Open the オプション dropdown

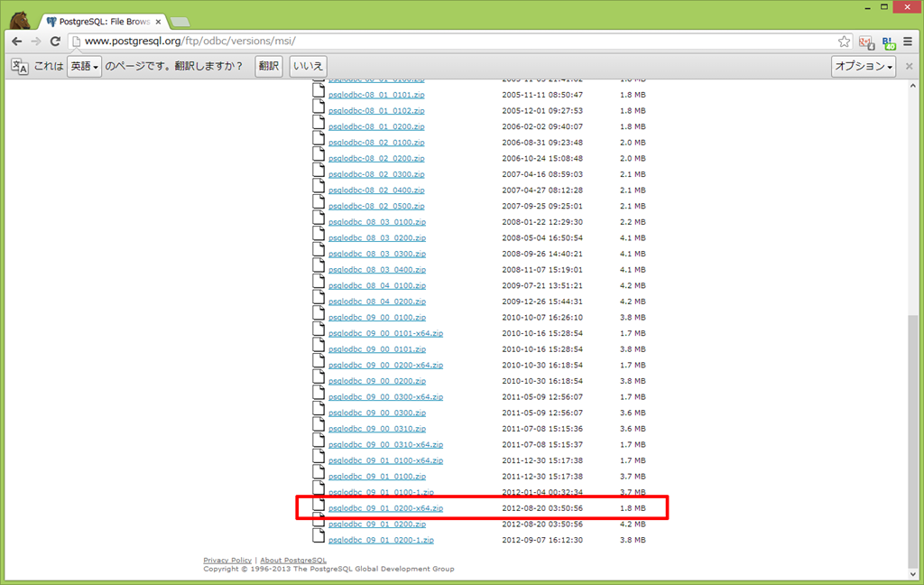pos(864,66)
